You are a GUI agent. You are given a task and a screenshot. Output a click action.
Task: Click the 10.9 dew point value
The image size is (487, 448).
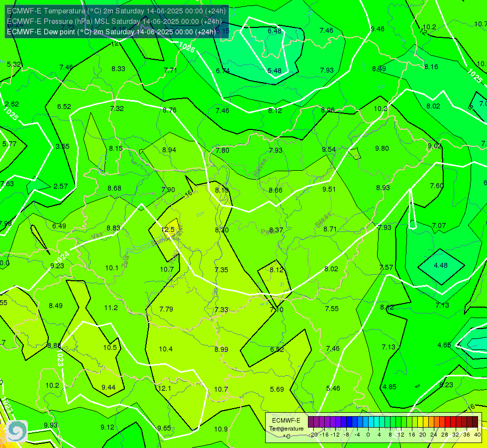(x=221, y=429)
